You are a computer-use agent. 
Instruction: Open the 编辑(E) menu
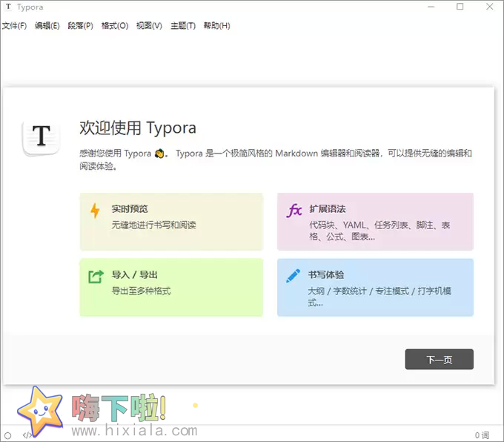coord(47,26)
